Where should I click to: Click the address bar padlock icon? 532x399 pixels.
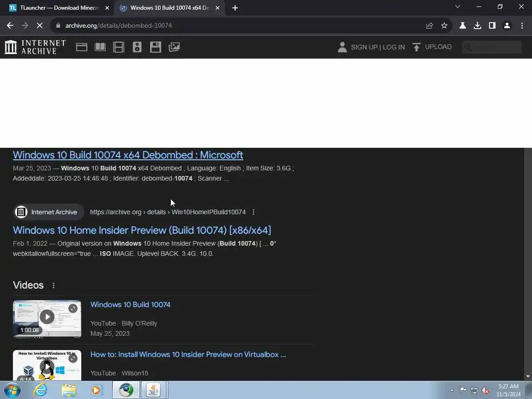58,25
